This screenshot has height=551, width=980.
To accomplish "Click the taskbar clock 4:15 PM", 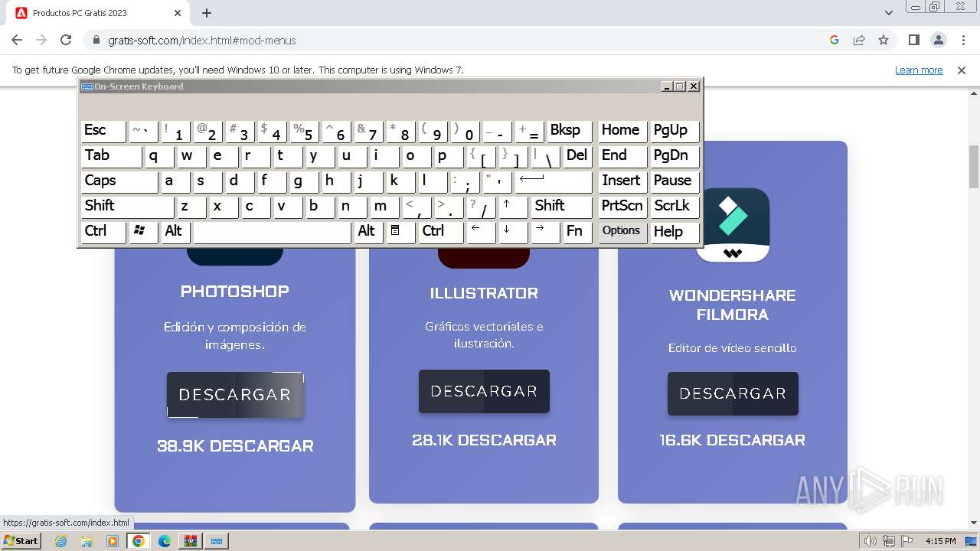I will 940,541.
